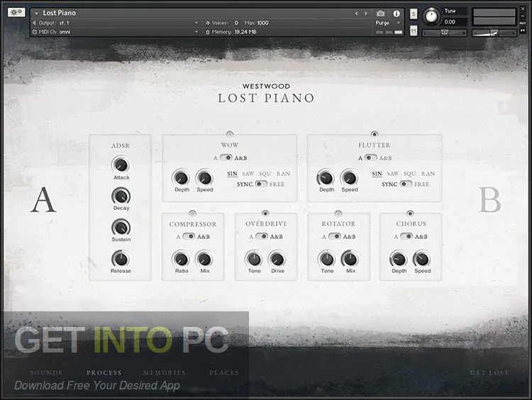Go to previous instrument arrow
The height and width of the screenshot is (400, 532).
pyautogui.click(x=356, y=13)
